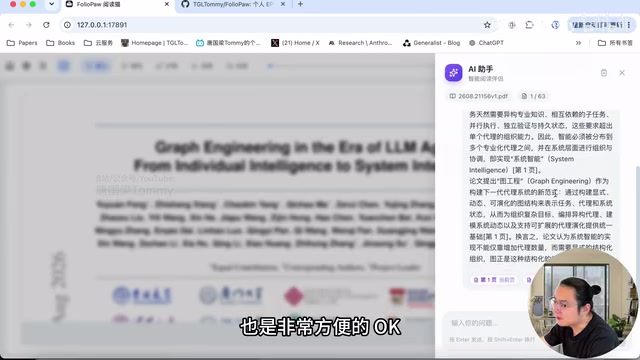Jump to 第 1 页 citation chip
This screenshot has height=360, width=640.
(494, 280)
